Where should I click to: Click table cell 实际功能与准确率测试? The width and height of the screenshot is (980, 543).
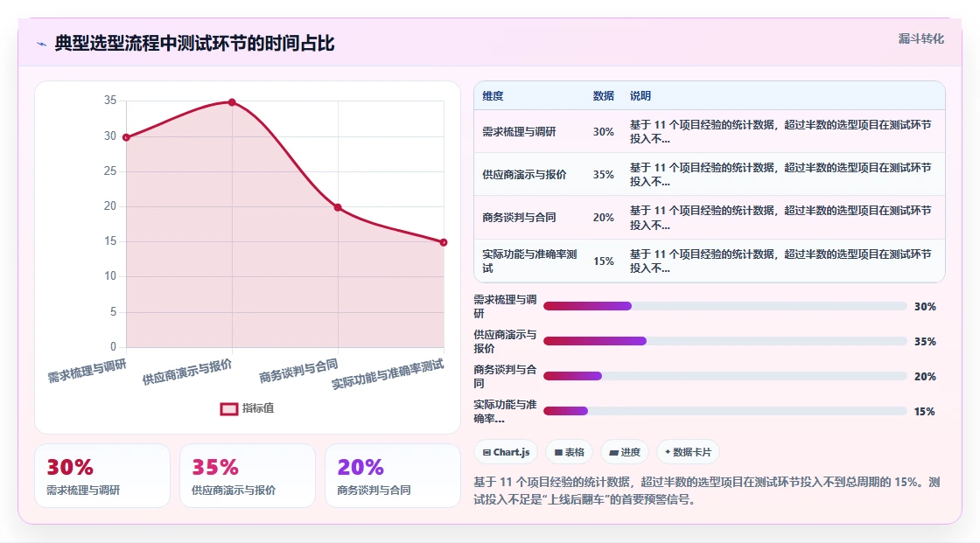point(529,261)
